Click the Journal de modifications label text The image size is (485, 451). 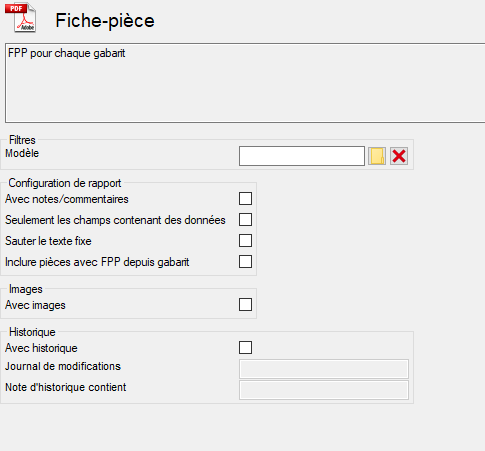63,366
